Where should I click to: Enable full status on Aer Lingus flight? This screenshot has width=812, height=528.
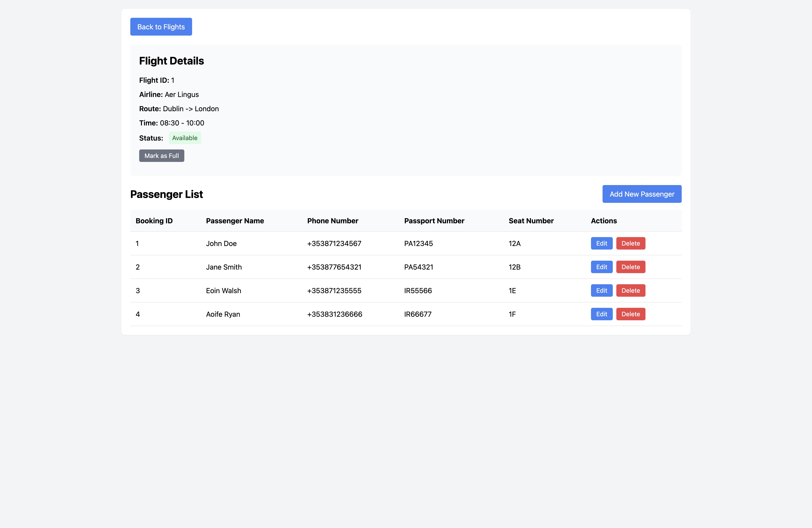tap(161, 155)
